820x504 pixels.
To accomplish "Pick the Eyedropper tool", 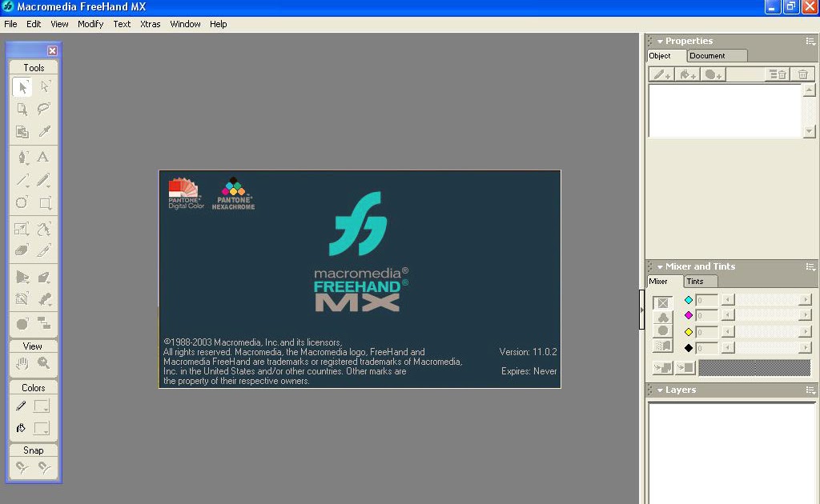I will coord(45,131).
